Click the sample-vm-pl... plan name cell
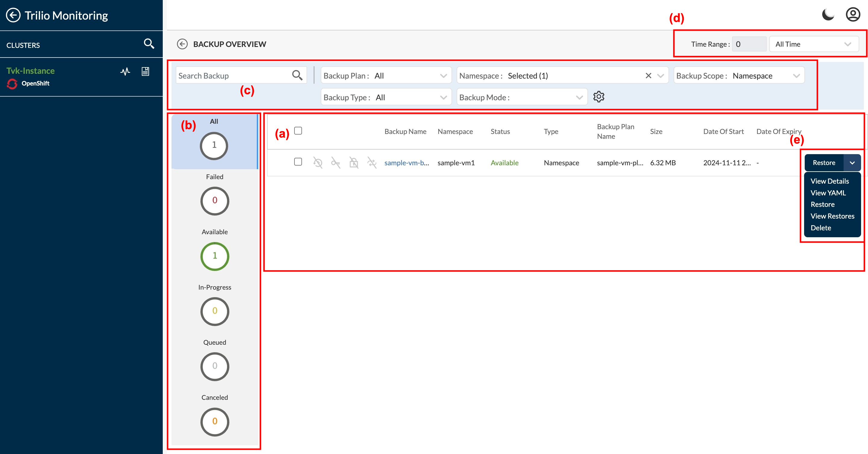 (x=620, y=163)
